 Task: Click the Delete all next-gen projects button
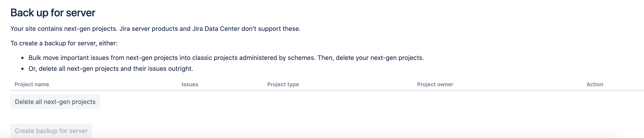click(x=55, y=102)
